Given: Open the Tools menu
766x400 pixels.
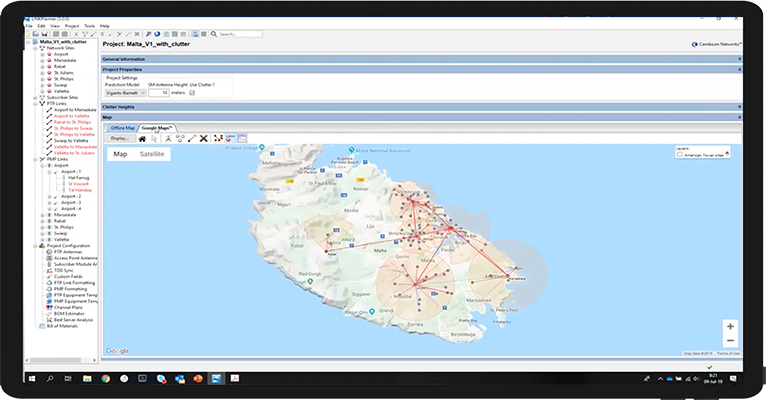Looking at the screenshot, I should 89,26.
